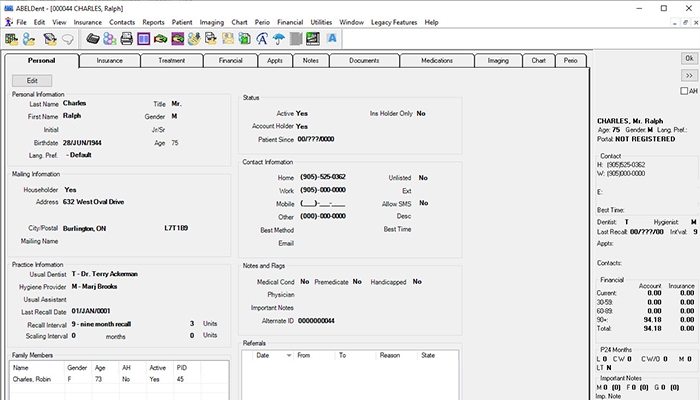The image size is (700, 400).
Task: Open the Legacy Features menu
Action: (x=392, y=21)
